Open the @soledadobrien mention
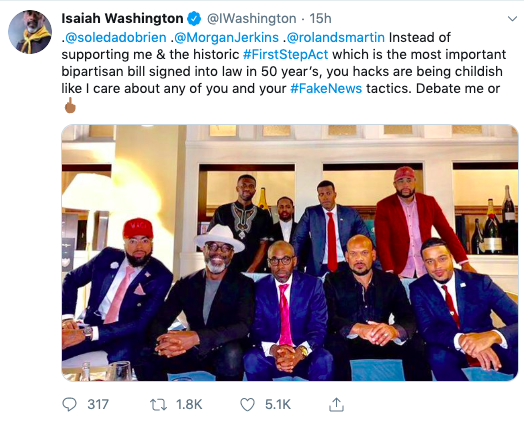The height and width of the screenshot is (422, 524). [x=116, y=37]
